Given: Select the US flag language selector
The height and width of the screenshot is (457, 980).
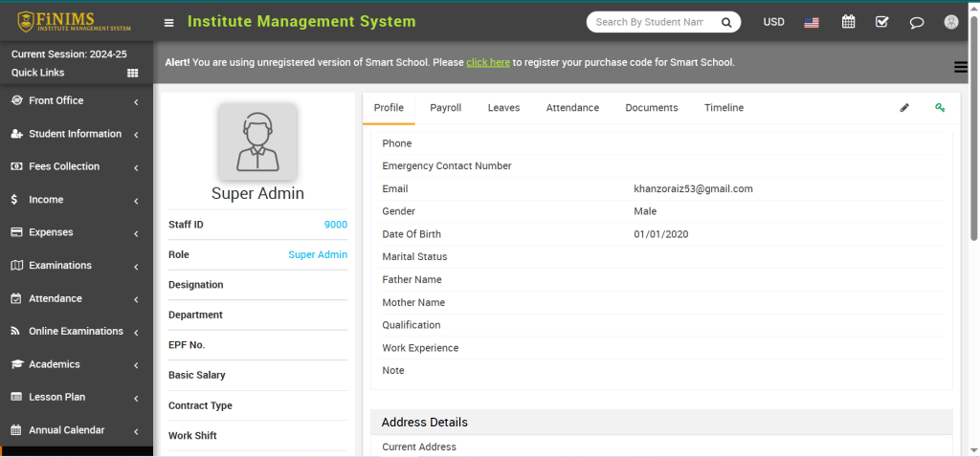Looking at the screenshot, I should [812, 22].
